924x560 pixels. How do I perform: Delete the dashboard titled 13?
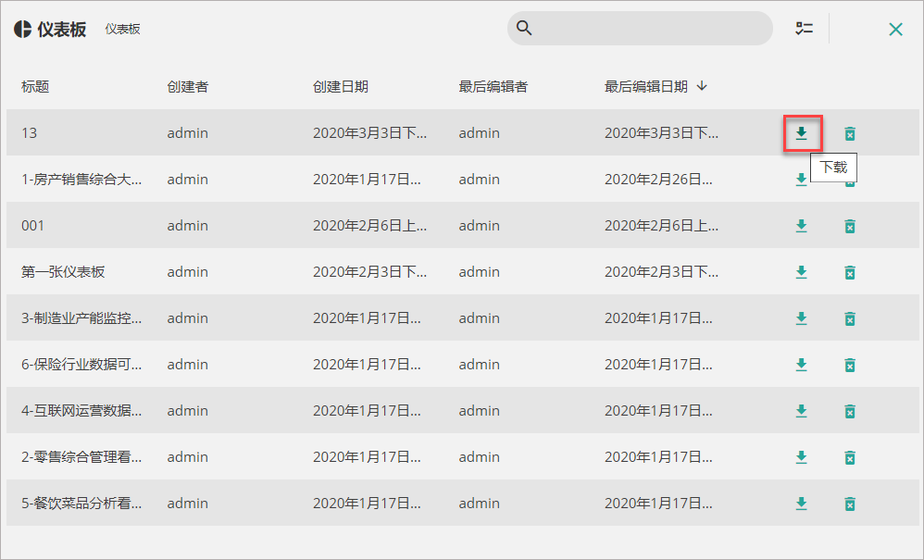coord(850,133)
